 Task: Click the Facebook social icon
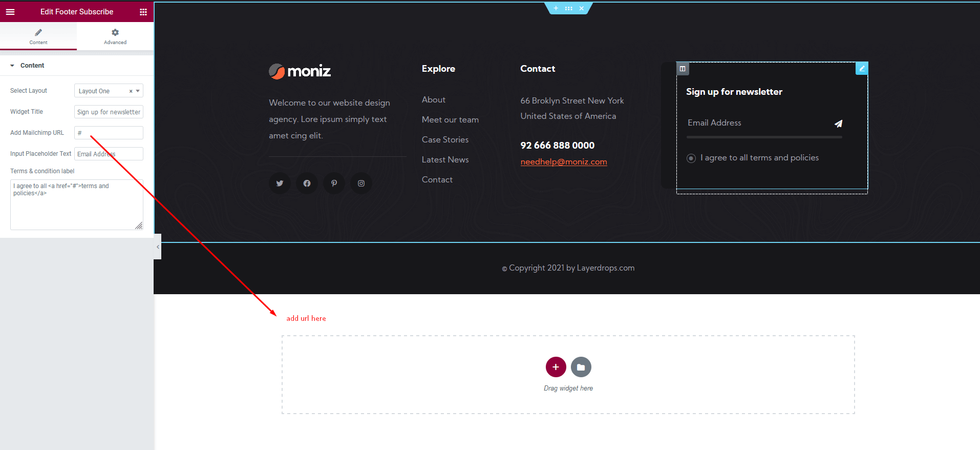(x=307, y=183)
